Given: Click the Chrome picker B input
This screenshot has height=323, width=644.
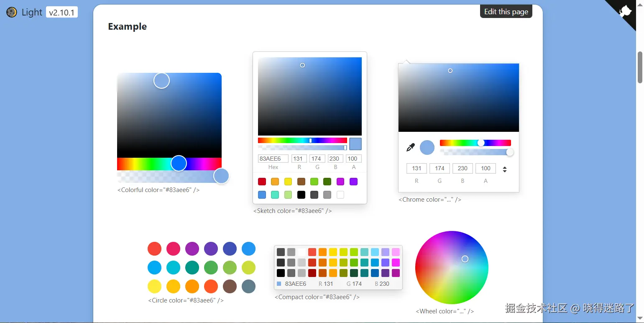Looking at the screenshot, I should 463,168.
